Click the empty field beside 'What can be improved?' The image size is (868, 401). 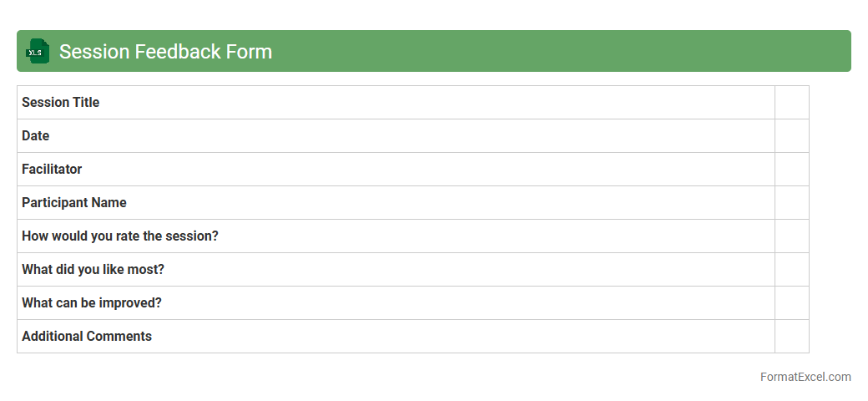pyautogui.click(x=791, y=303)
